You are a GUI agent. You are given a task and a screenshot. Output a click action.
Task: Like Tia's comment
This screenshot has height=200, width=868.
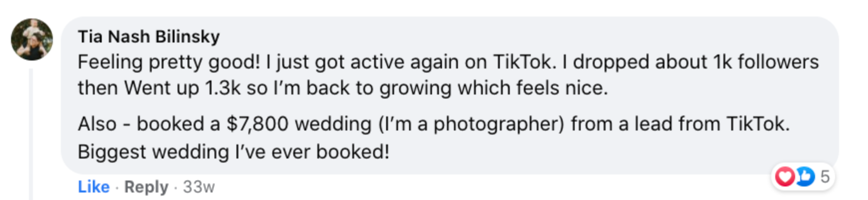[x=93, y=186]
